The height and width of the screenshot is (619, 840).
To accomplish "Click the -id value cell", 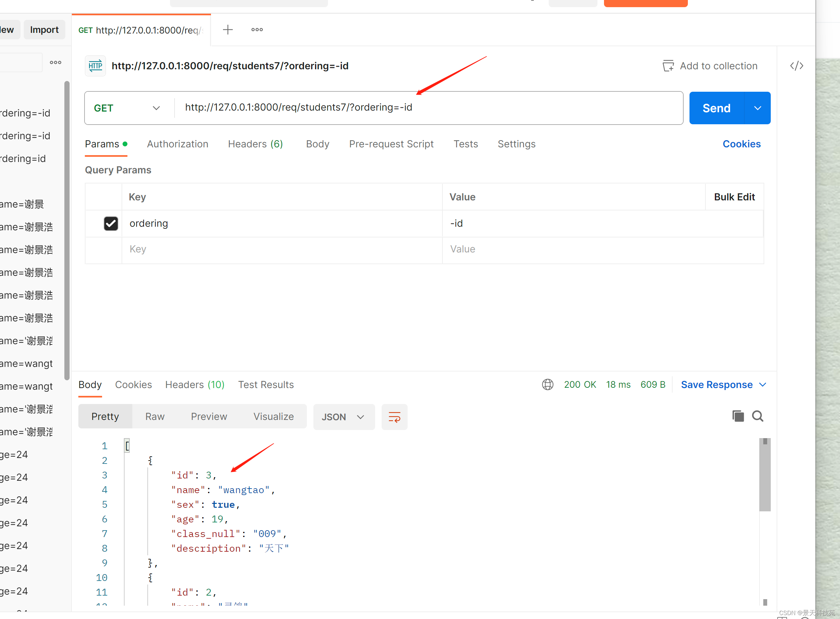I will point(603,223).
